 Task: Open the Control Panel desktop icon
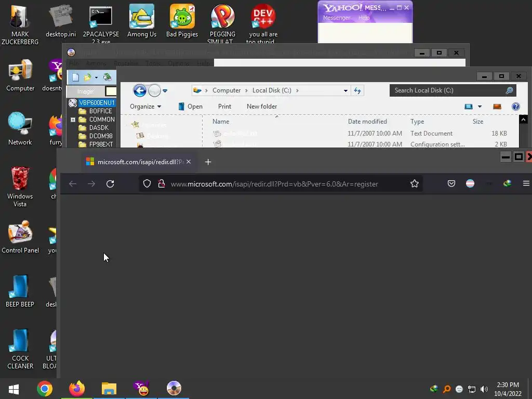[x=20, y=237]
